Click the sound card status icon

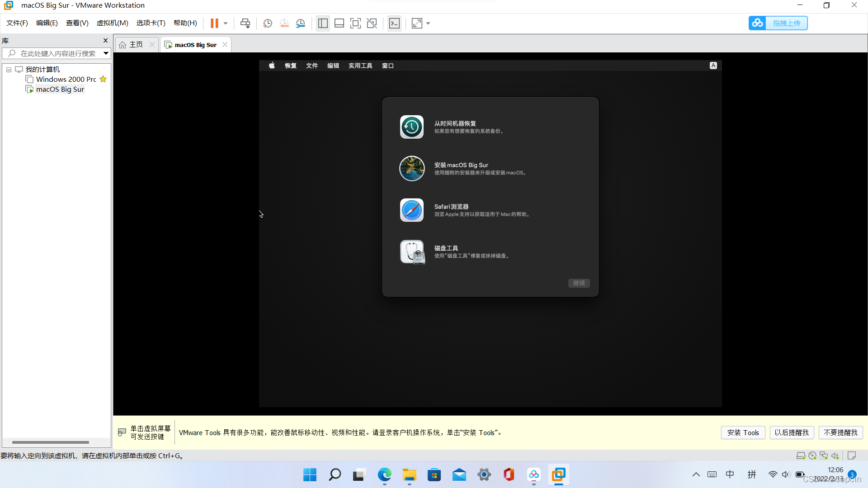tap(835, 455)
